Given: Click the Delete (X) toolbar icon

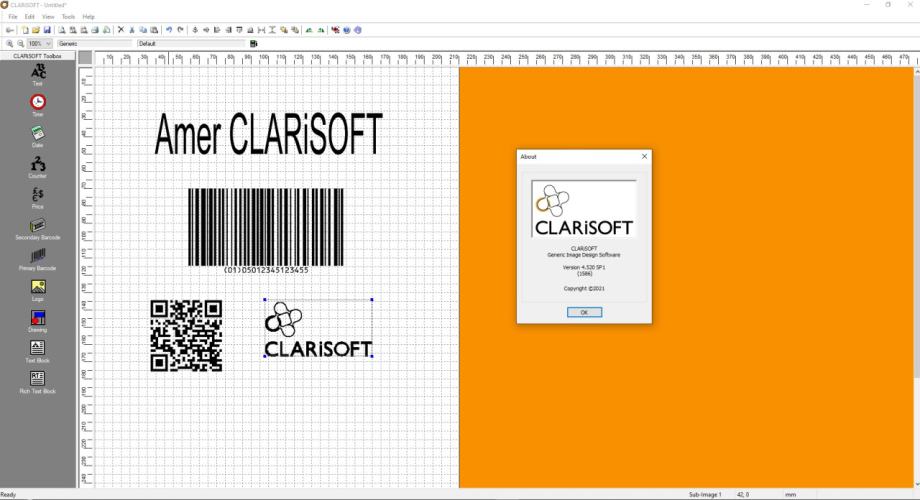Looking at the screenshot, I should coord(121,29).
